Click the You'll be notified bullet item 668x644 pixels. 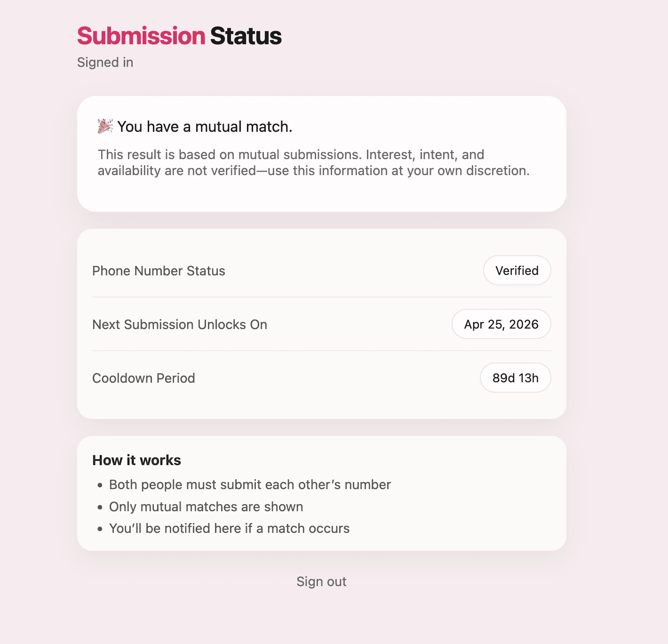click(229, 528)
